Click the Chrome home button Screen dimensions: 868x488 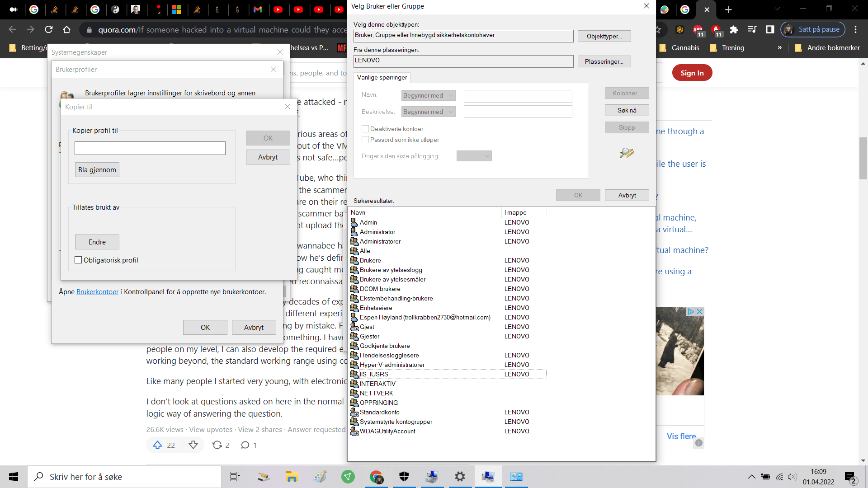[x=66, y=29]
